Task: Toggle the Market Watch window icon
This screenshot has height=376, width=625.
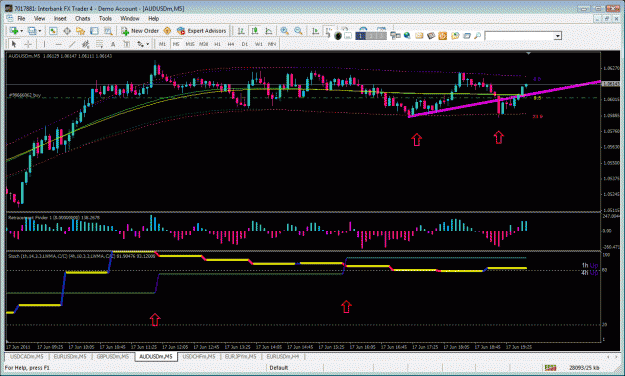Action: click(53, 31)
